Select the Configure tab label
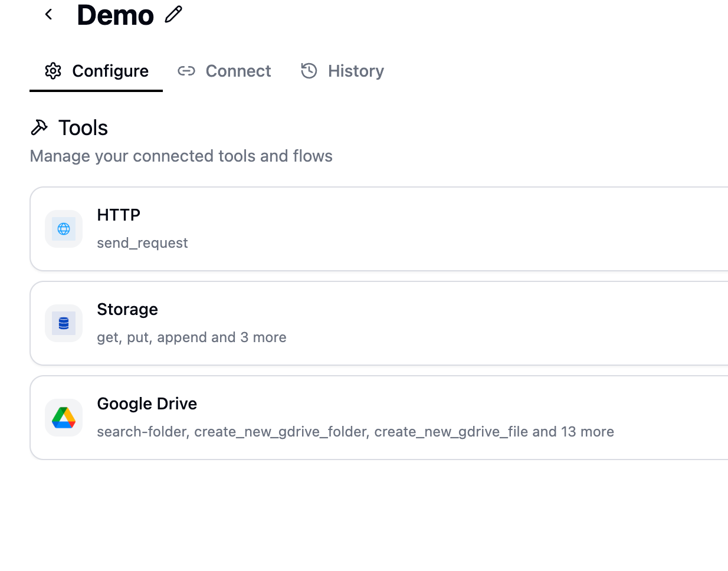Viewport: 728px width, 571px height. click(110, 71)
